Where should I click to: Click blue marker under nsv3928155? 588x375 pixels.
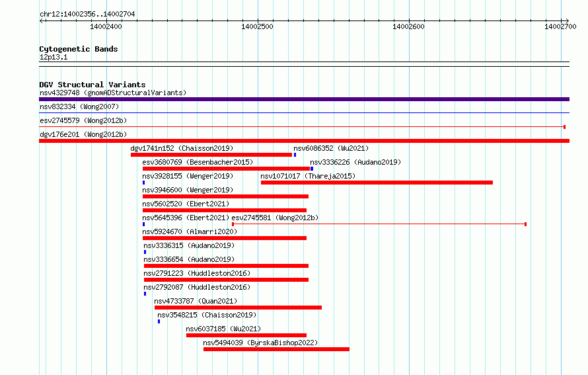pos(143,183)
